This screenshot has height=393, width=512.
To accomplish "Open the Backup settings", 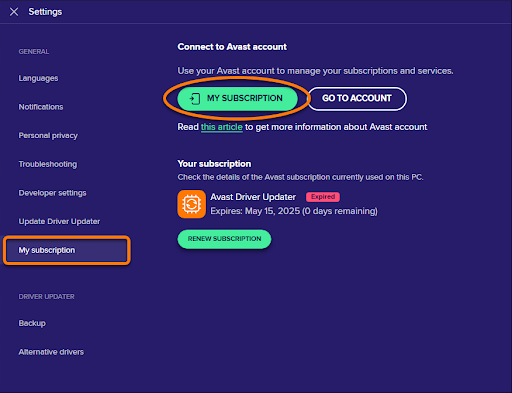I will [x=32, y=323].
